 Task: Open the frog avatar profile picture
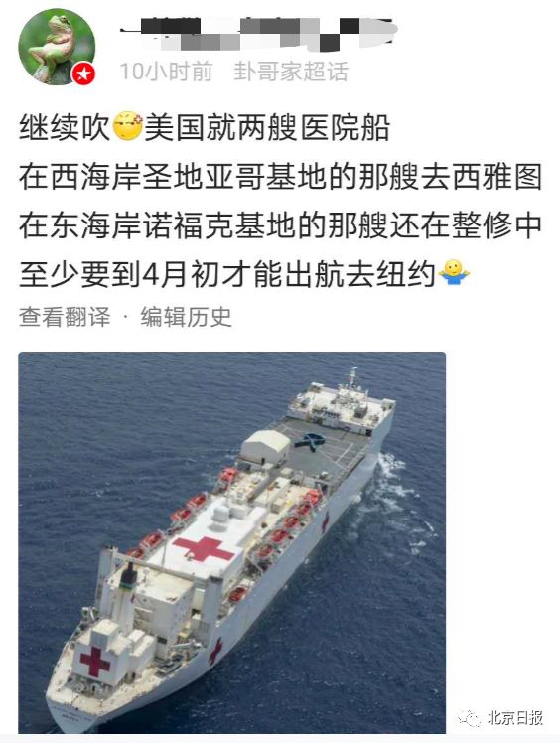click(x=57, y=47)
